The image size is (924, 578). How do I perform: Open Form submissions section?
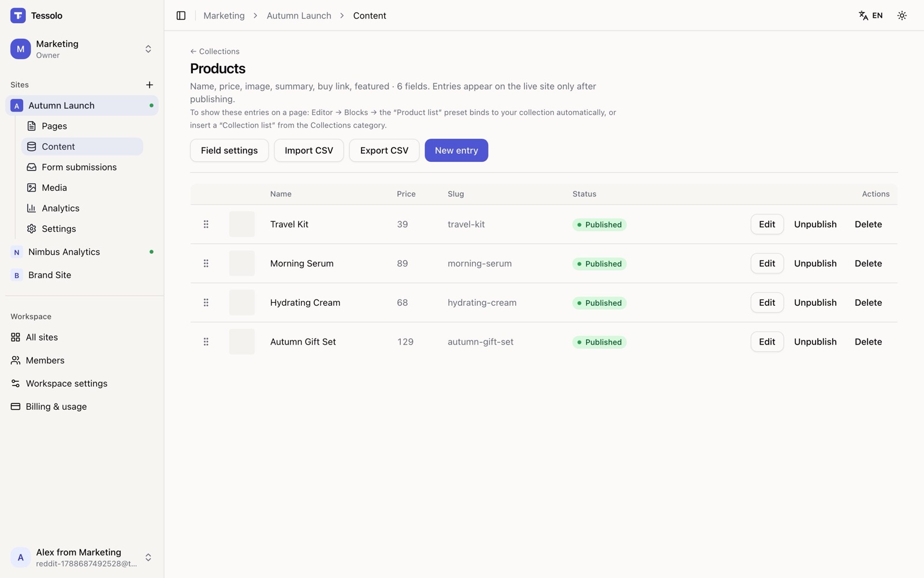[x=82, y=167]
